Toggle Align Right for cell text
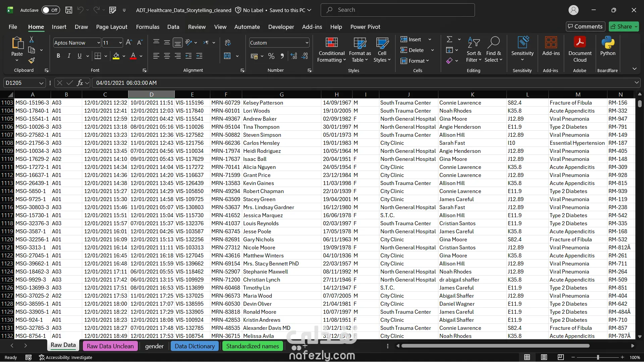The image size is (644, 362). click(x=178, y=56)
